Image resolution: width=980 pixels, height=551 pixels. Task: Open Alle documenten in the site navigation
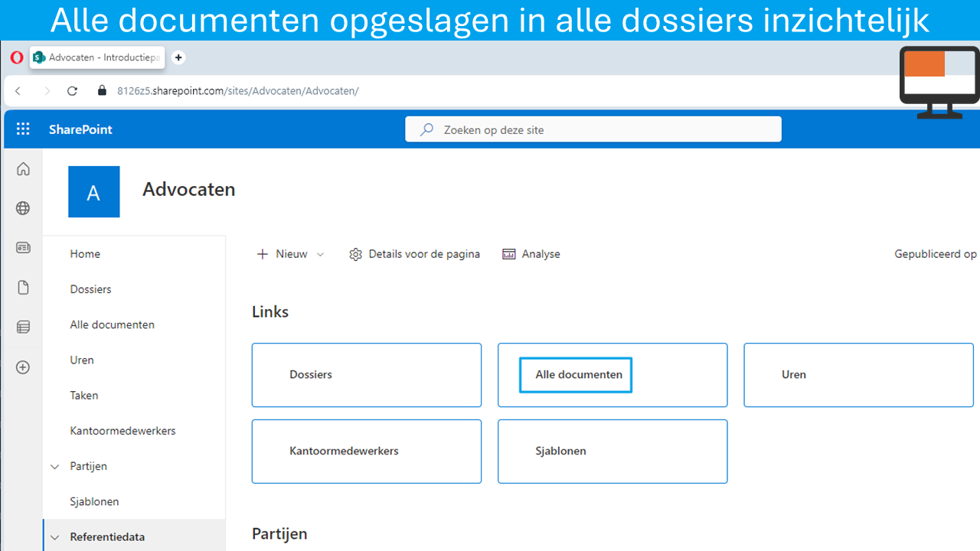(113, 324)
